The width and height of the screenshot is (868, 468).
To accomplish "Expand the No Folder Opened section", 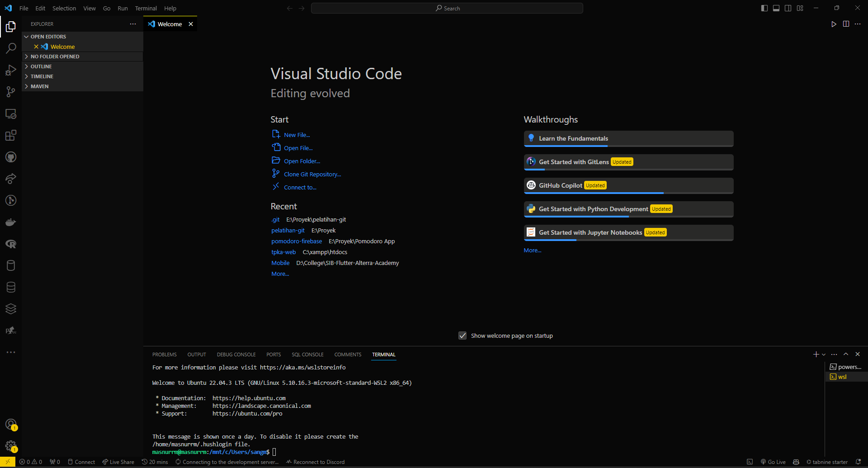I will tap(82, 57).
